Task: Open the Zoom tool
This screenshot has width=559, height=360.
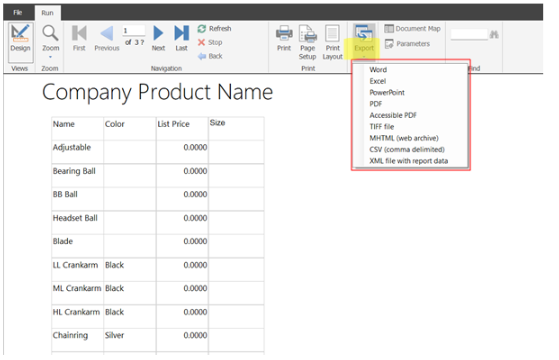Action: 50,38
